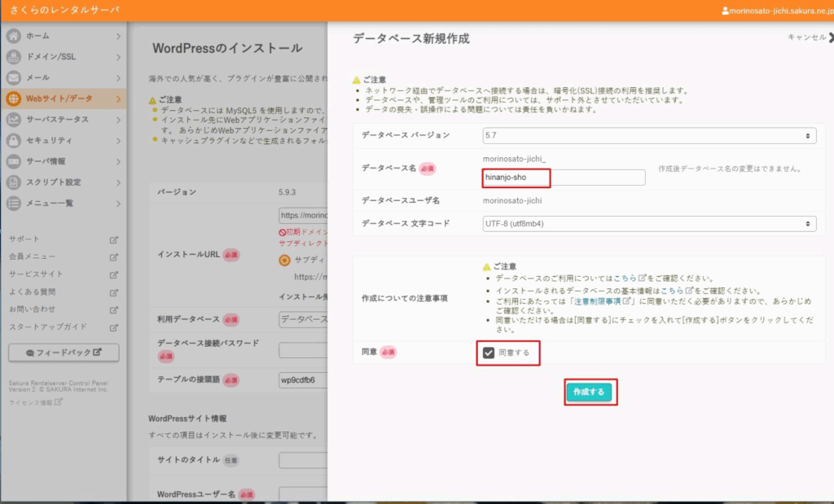
Task: Click the 会員メニュー link
Action: [32, 256]
